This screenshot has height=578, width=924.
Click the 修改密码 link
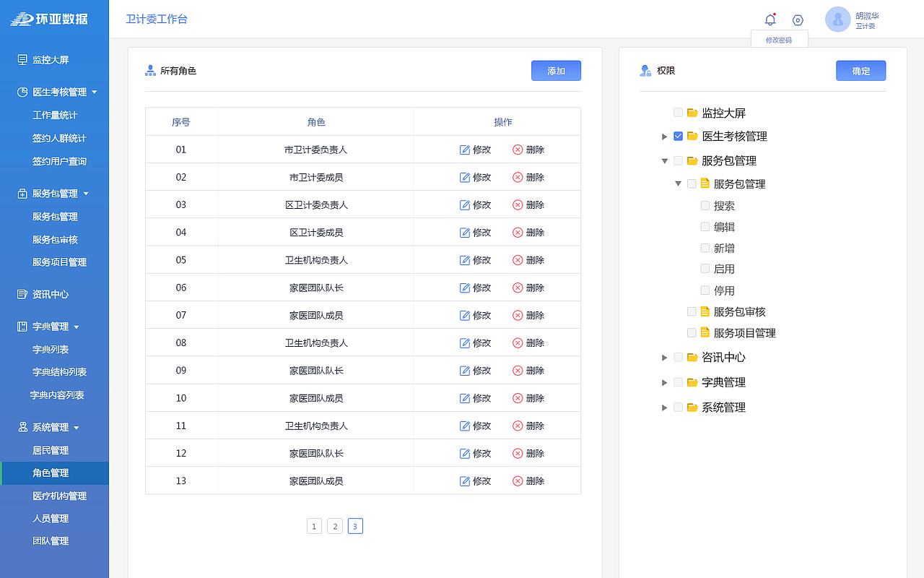(x=779, y=40)
